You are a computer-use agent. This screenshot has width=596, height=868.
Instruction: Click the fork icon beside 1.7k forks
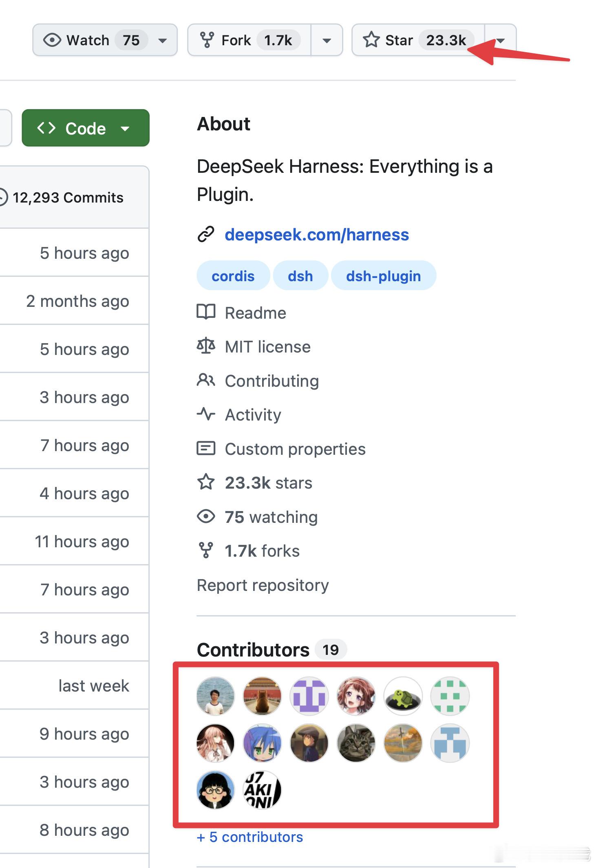pos(206,550)
